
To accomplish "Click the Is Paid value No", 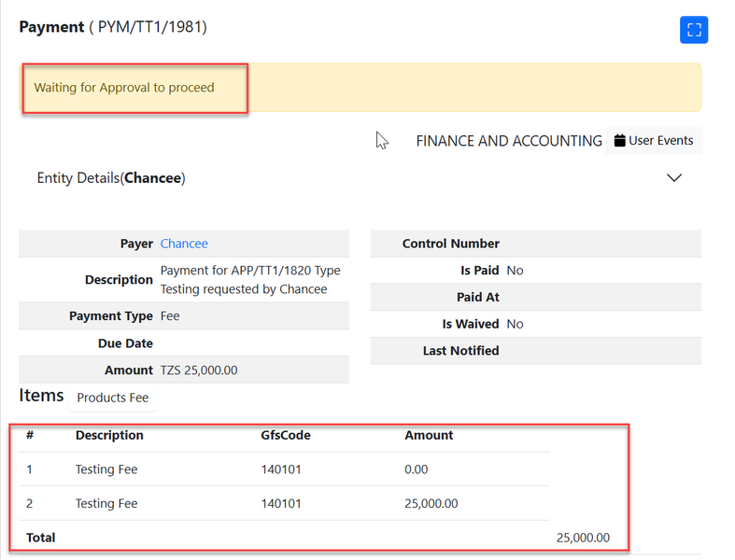I will pos(515,271).
